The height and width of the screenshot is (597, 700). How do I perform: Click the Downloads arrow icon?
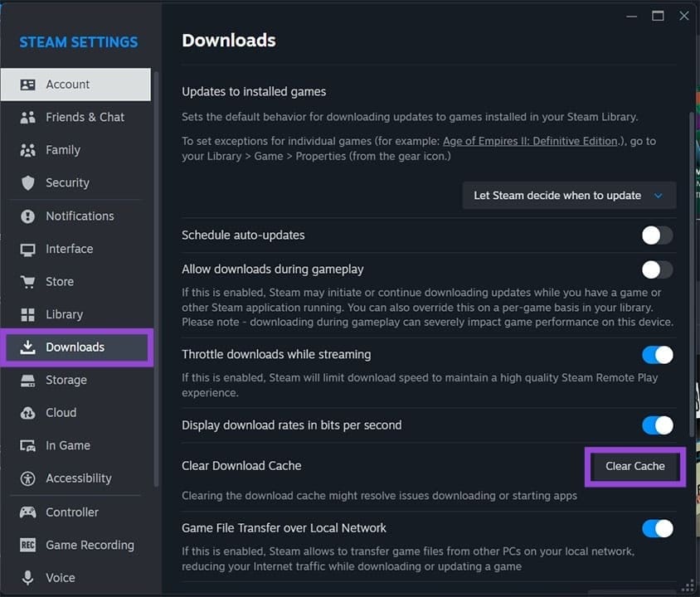pos(27,347)
